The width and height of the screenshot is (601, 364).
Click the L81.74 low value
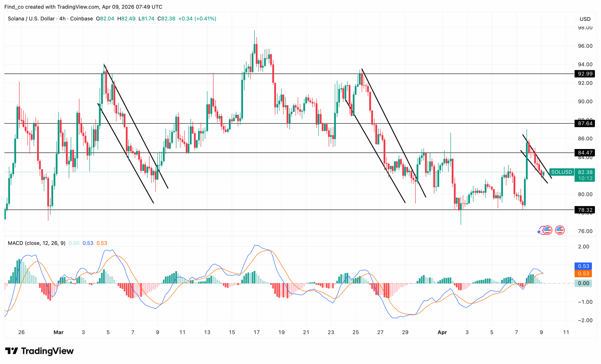click(146, 19)
